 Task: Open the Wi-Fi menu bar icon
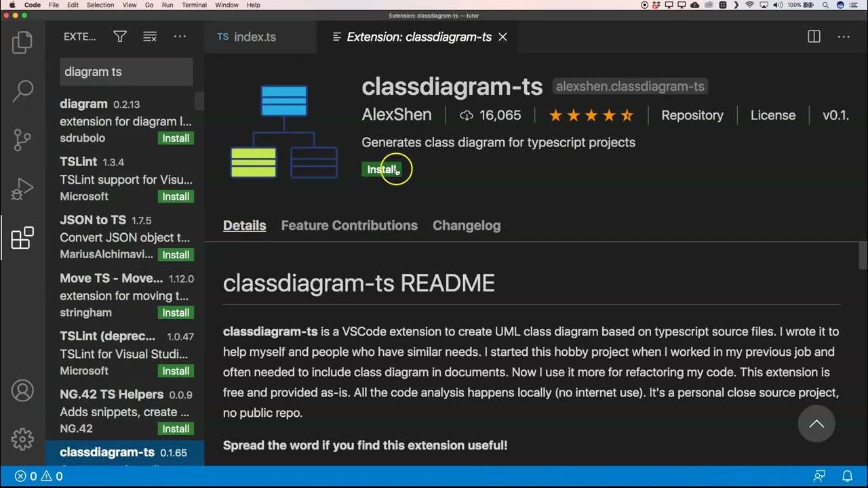(749, 5)
